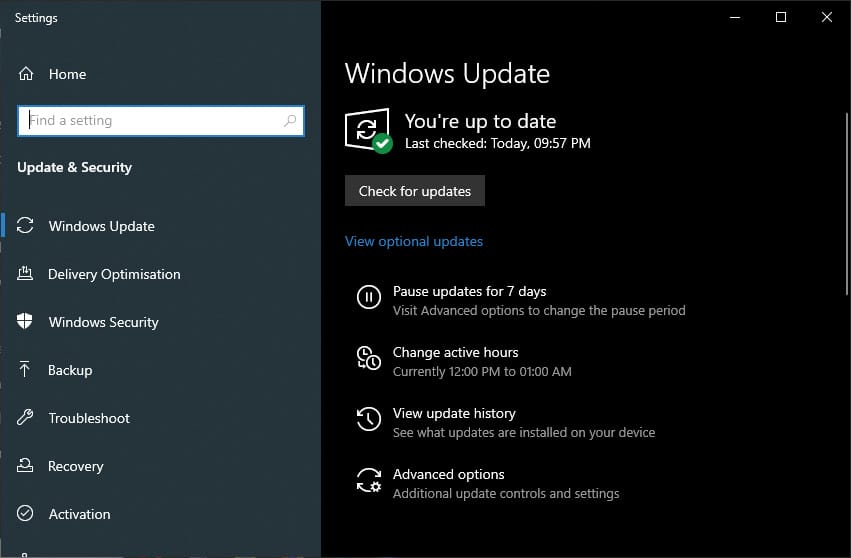Viewport: 851px width, 558px height.
Task: Click the active hours clock icon
Action: 368,358
